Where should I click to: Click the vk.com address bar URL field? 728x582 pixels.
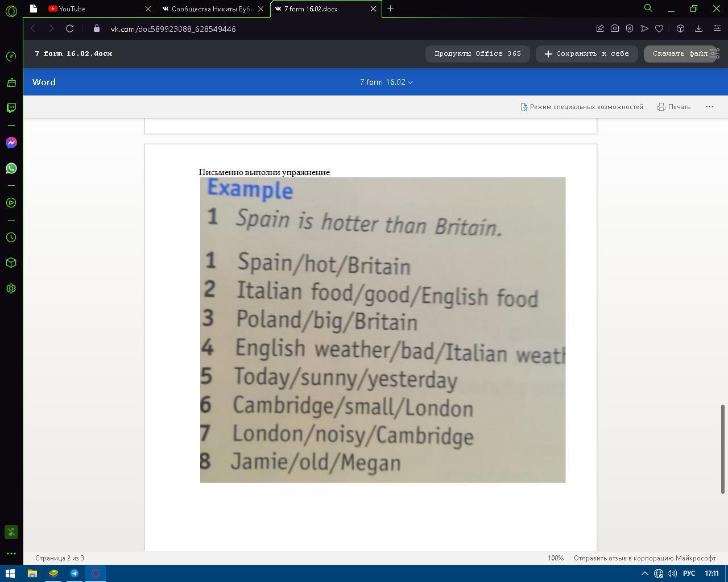coord(173,28)
